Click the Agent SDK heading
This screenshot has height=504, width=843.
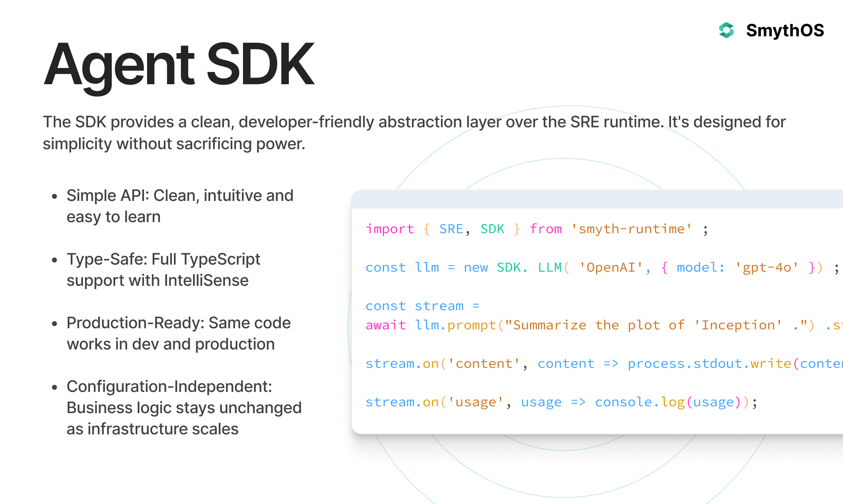click(x=179, y=65)
